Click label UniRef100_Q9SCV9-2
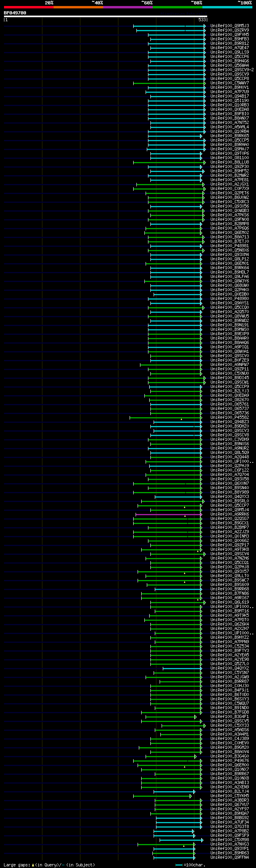This screenshot has height=868, width=256. pos(232,70)
